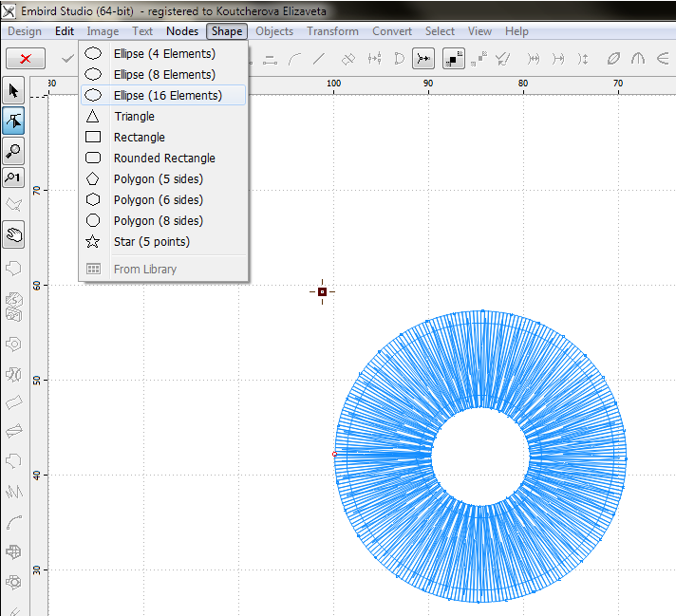The height and width of the screenshot is (616, 676).
Task: Expand the Convert menu
Action: (x=392, y=31)
